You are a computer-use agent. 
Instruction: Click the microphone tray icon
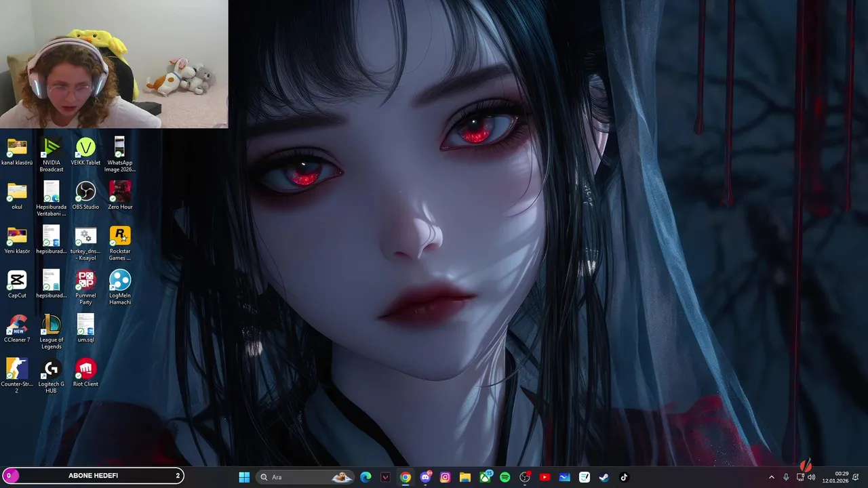point(786,477)
